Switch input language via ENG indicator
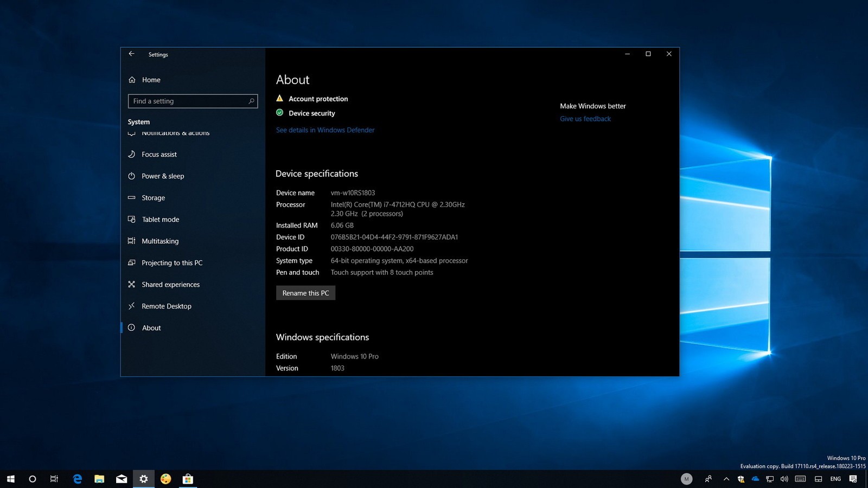Image resolution: width=868 pixels, height=488 pixels. coord(835,479)
